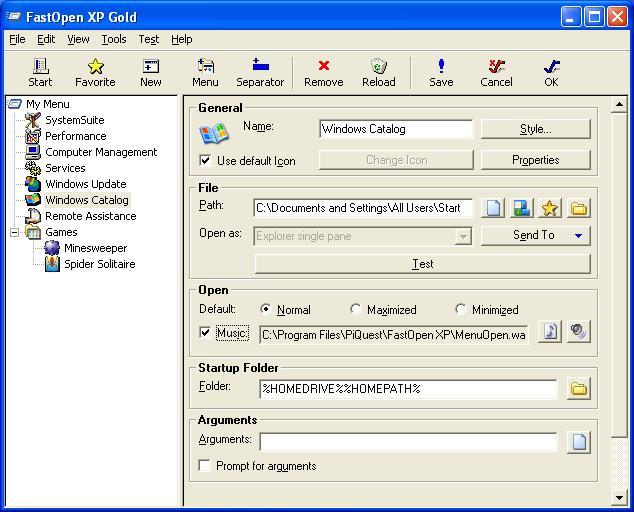Click the Properties button
This screenshot has width=634, height=512.
pos(536,160)
